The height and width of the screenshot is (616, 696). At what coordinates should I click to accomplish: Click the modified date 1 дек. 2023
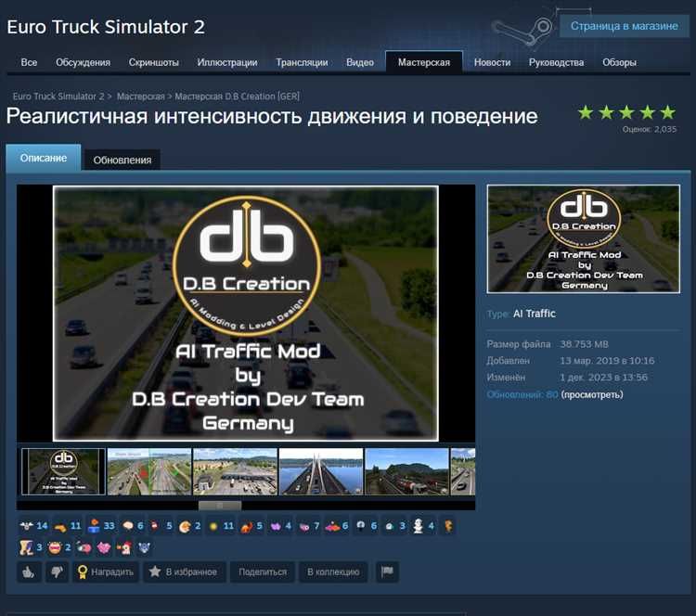pyautogui.click(x=603, y=378)
